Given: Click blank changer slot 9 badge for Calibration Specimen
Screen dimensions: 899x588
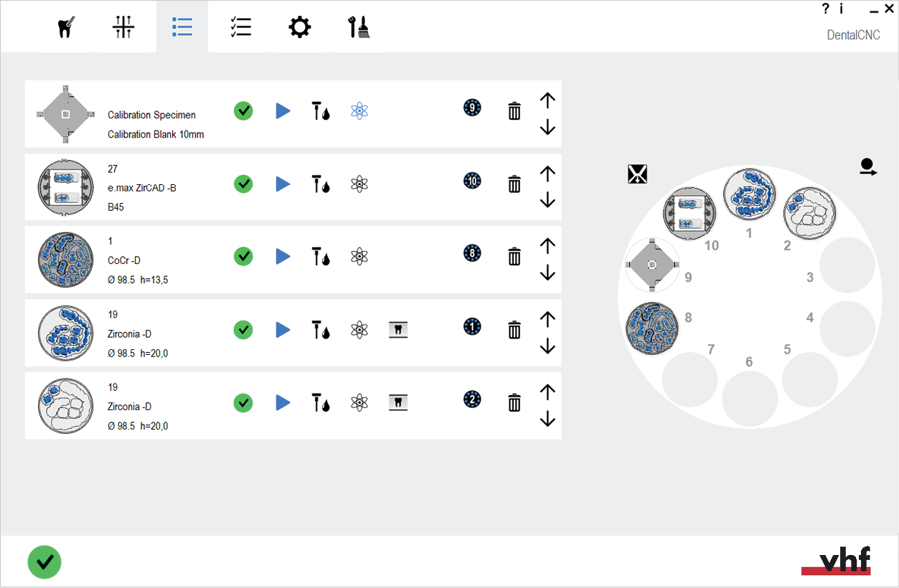Looking at the screenshot, I should [x=472, y=108].
